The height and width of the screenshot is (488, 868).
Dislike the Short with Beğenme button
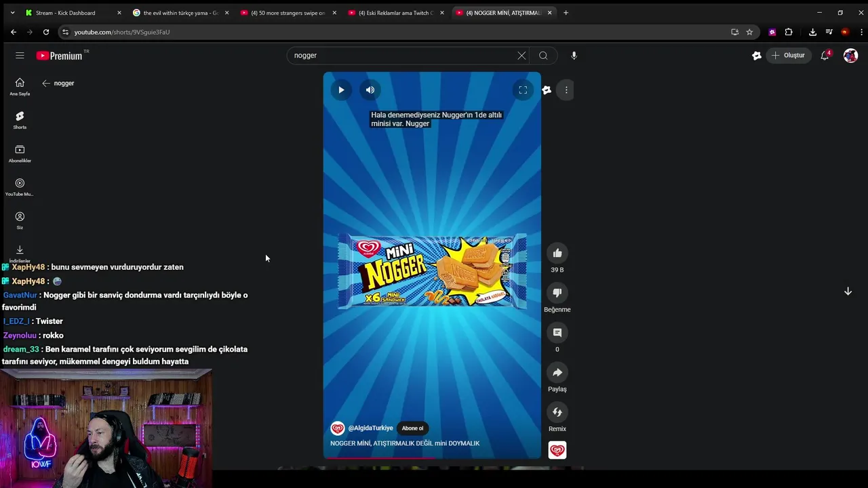[557, 293]
